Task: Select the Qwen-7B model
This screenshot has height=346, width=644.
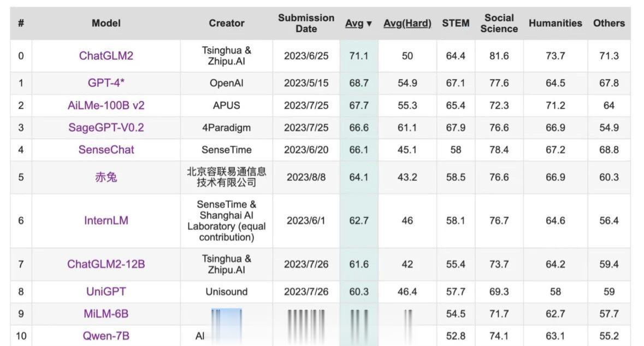Action: [105, 335]
